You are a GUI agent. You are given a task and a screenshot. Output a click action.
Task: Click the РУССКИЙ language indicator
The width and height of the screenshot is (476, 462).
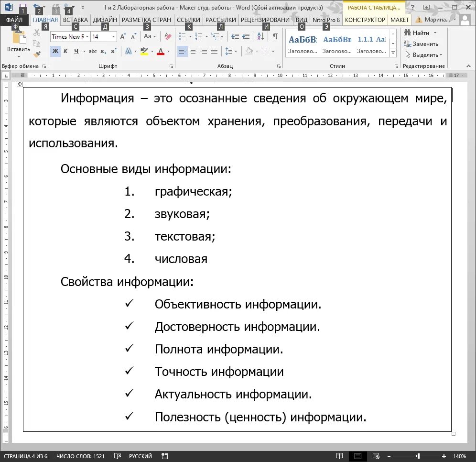pos(140,456)
